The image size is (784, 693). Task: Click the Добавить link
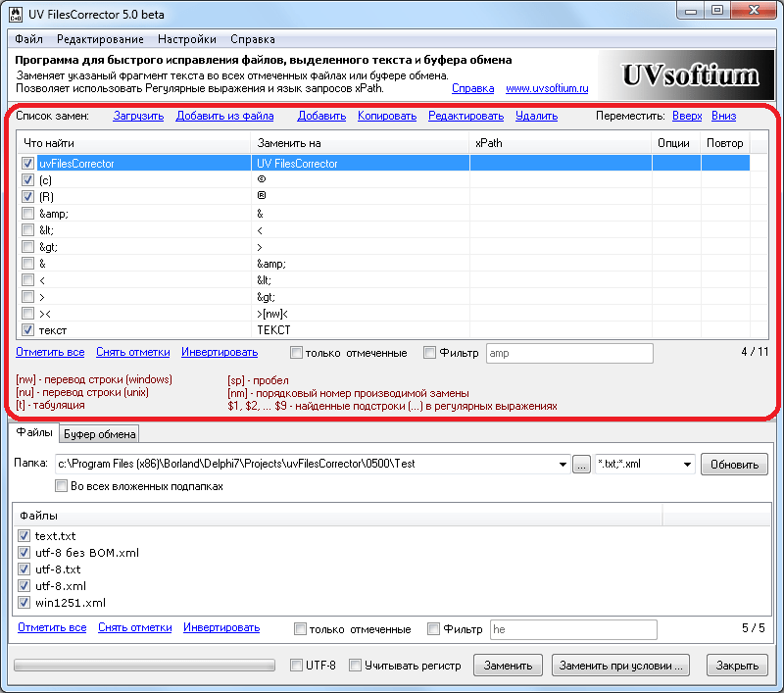pyautogui.click(x=321, y=116)
